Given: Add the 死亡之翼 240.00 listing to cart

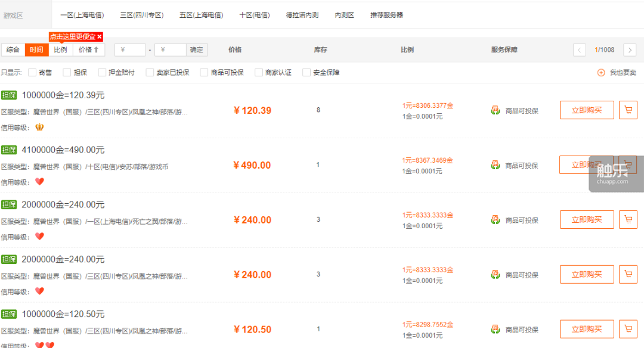Looking at the screenshot, I should click(628, 219).
